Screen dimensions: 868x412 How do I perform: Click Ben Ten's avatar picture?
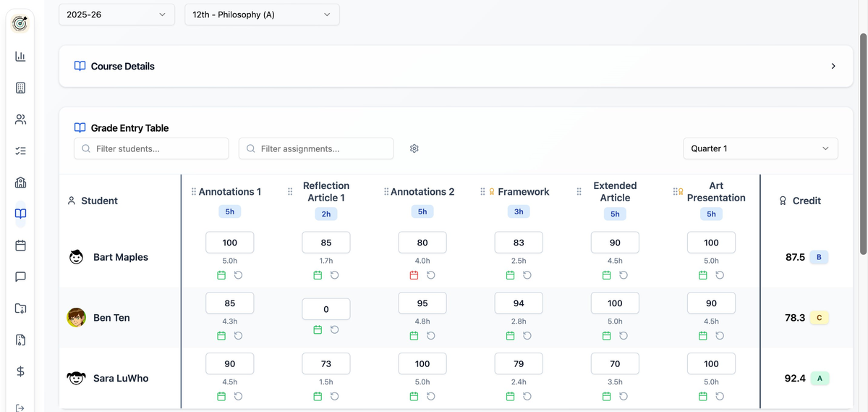pos(77,317)
